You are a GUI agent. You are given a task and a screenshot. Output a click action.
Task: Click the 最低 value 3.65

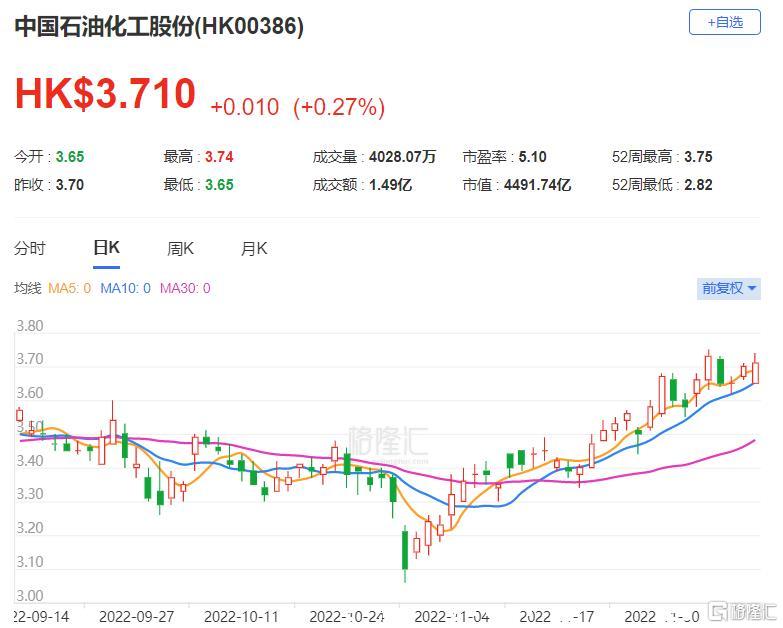219,185
